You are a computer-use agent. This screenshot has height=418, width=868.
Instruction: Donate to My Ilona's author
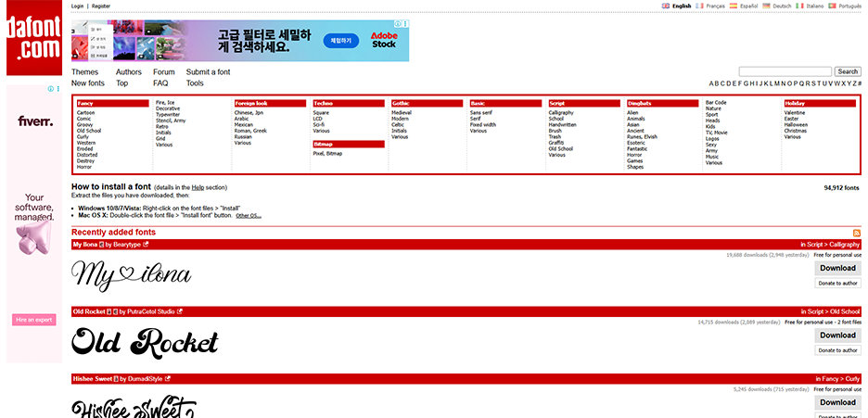(x=837, y=283)
